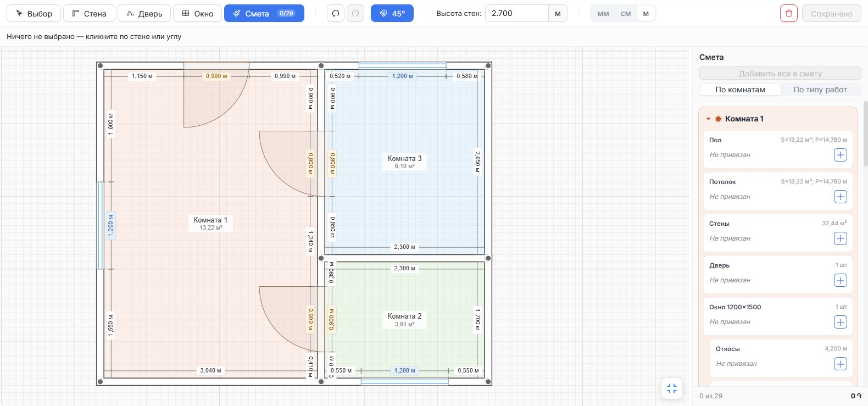The height and width of the screenshot is (406, 868).
Task: Click the Сохранено button
Action: pyautogui.click(x=832, y=13)
